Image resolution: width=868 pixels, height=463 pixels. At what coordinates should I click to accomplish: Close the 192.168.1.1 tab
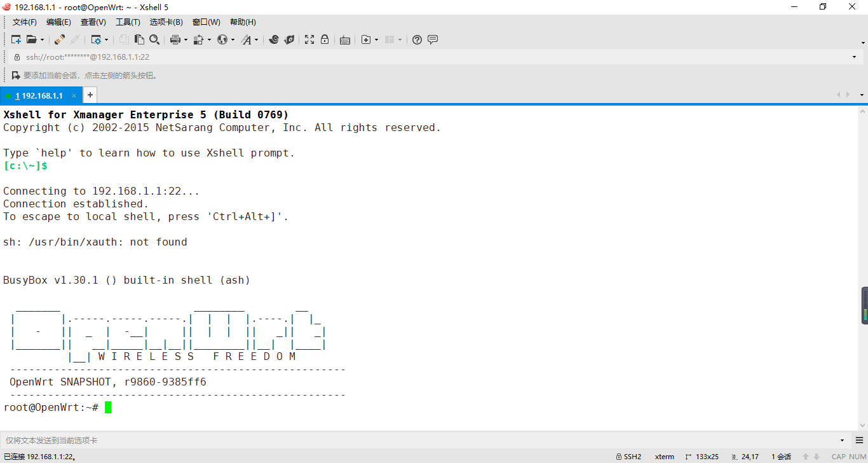(74, 95)
